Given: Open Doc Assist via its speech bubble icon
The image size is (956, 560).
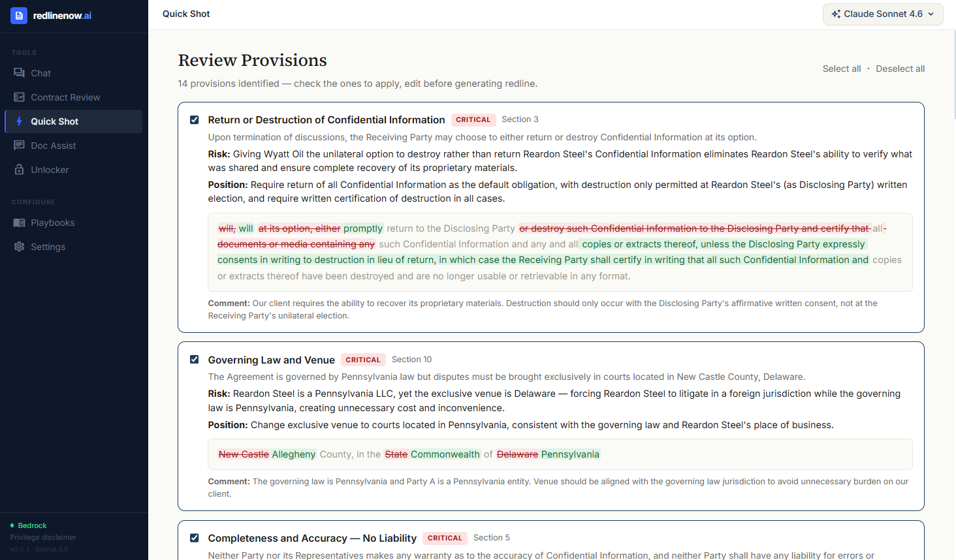Looking at the screenshot, I should point(20,145).
